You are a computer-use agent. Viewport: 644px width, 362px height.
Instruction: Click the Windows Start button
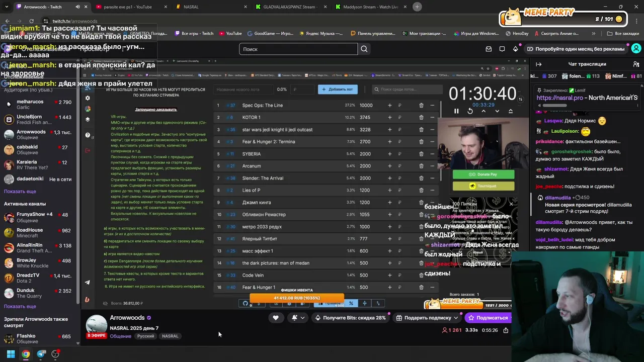click(11, 354)
